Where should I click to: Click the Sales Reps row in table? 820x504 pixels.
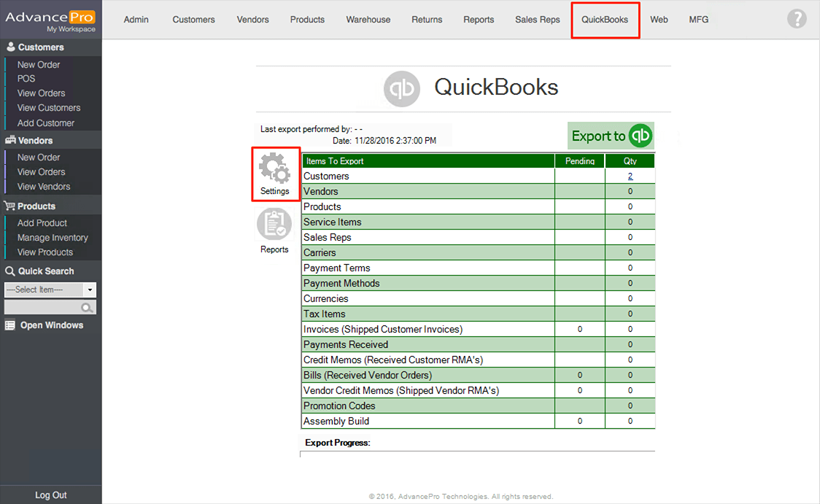478,237
